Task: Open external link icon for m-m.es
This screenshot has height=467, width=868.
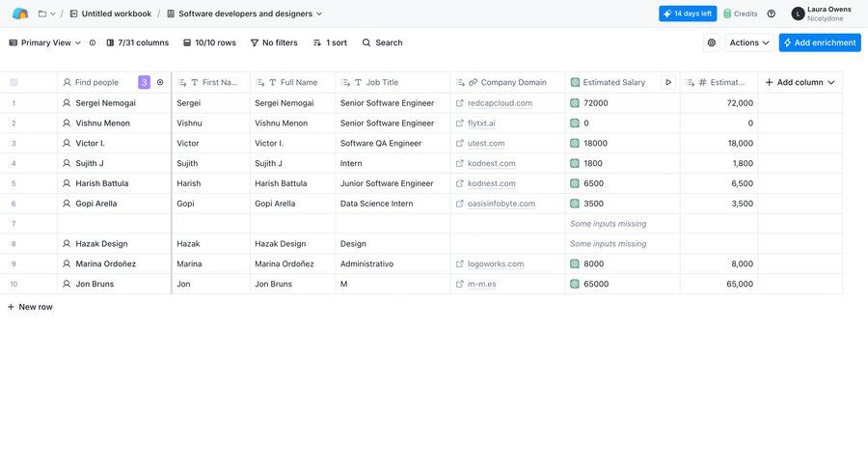Action: point(459,284)
